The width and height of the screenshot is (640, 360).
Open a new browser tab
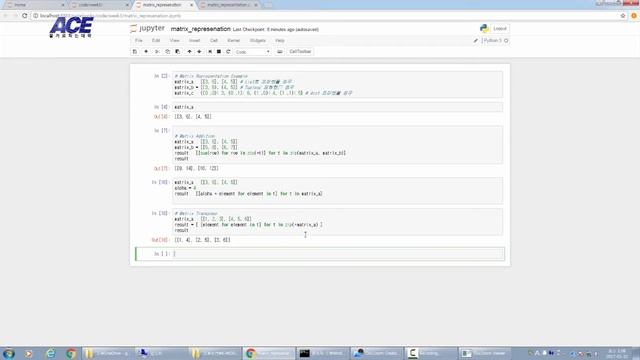coord(268,5)
